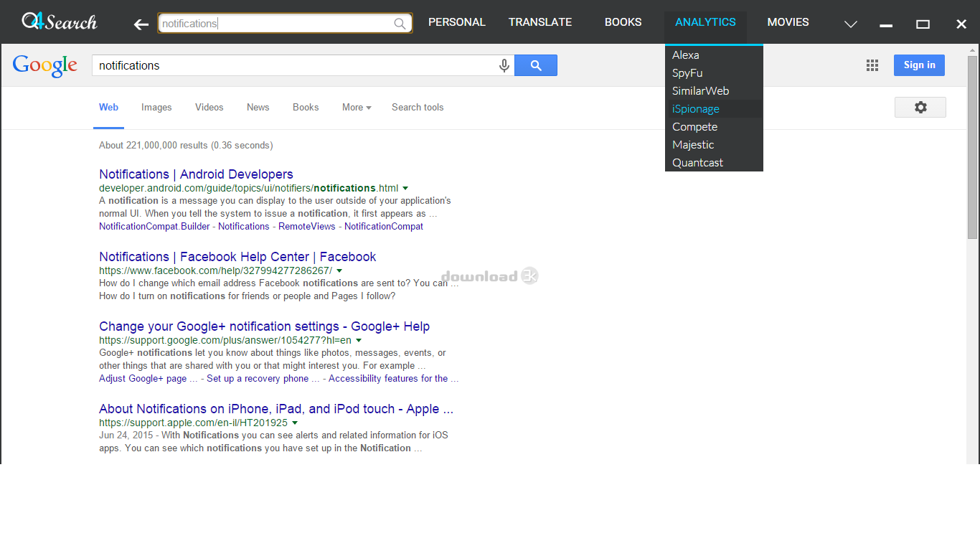This screenshot has height=551, width=980.
Task: Click the vertical scrollbar thumb
Action: pyautogui.click(x=973, y=147)
